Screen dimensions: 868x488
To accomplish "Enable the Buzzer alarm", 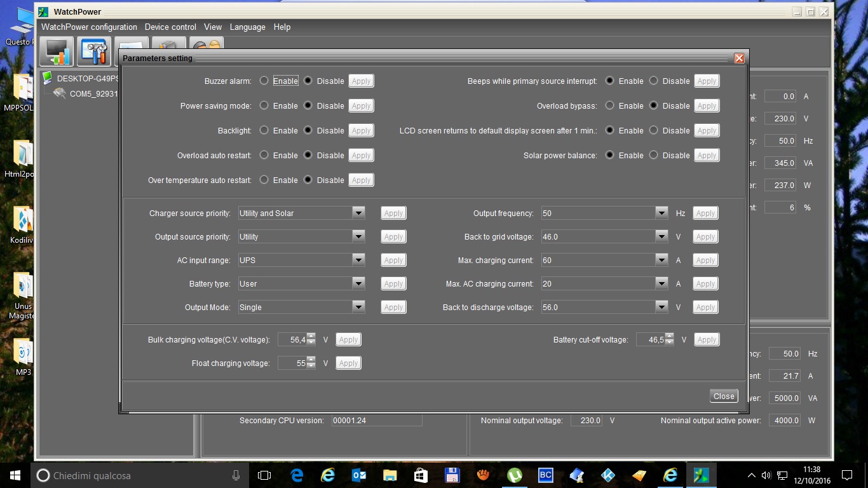I will [264, 81].
